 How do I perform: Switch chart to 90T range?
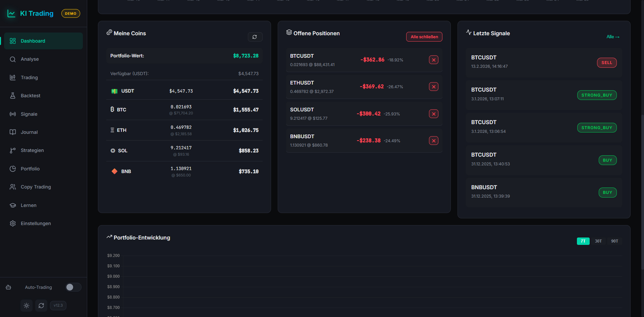(614, 241)
